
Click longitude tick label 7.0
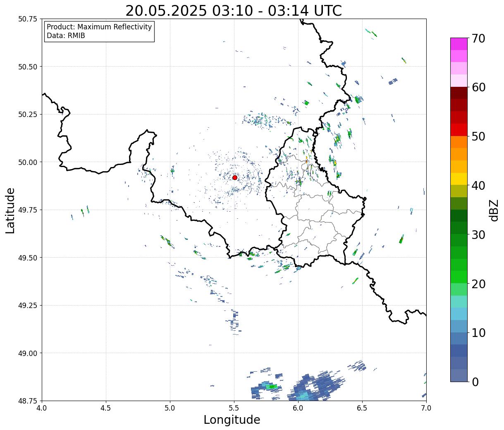click(x=426, y=408)
